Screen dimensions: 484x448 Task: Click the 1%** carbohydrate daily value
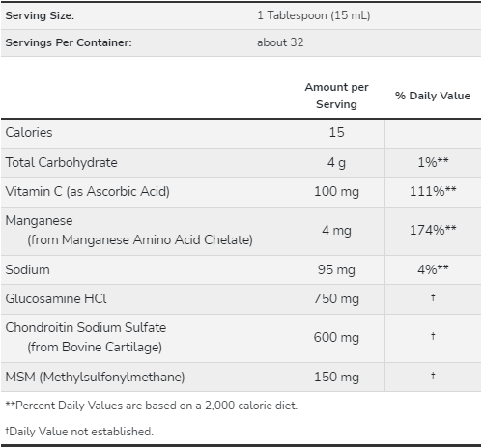[433, 162]
